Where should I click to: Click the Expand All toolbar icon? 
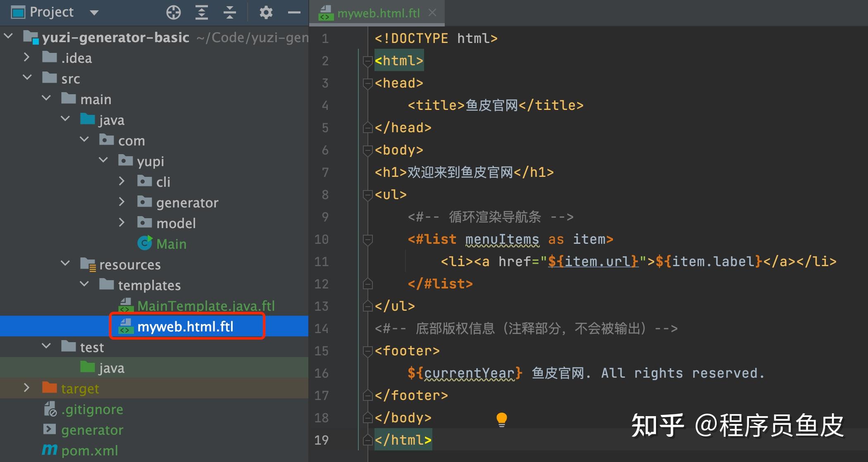[x=201, y=13]
